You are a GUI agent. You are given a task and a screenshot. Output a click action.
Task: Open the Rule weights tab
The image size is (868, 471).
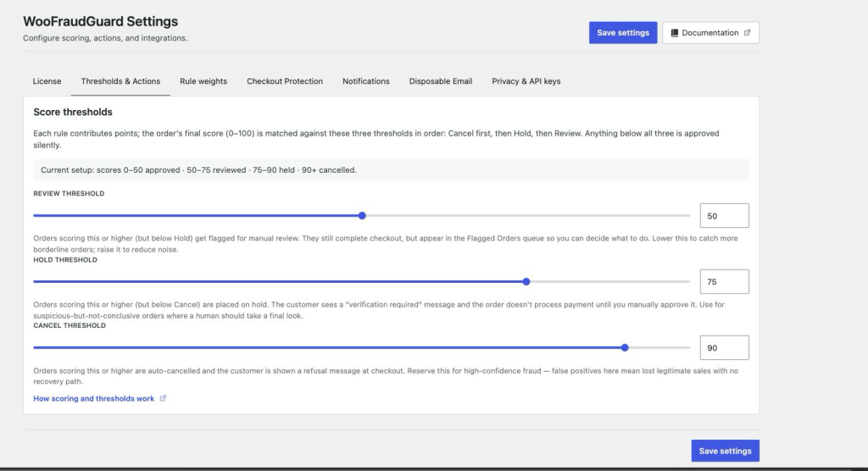(203, 81)
